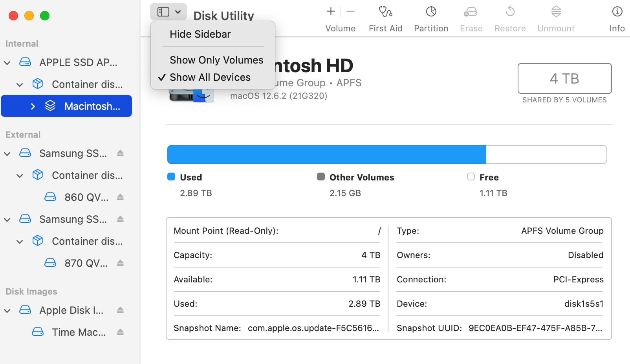
Task: Remove volume with the minus icon
Action: point(350,12)
